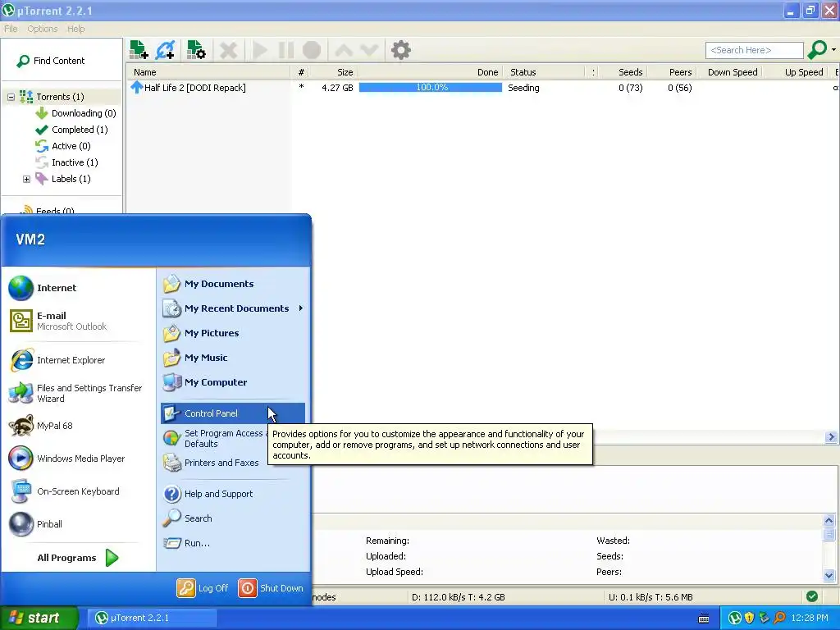Open the Run... dialog
Image resolution: width=840 pixels, height=630 pixels.
point(233,543)
